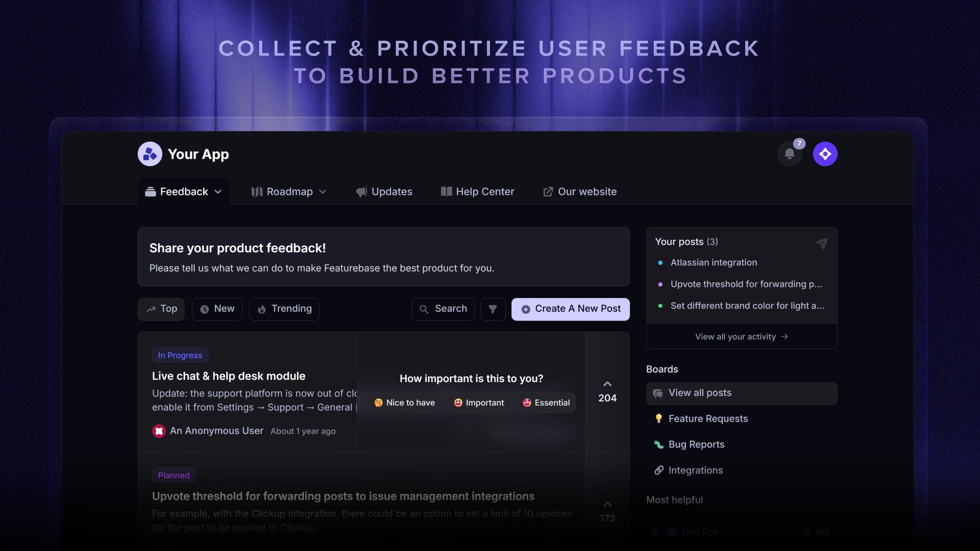Click the chat bubble icon on View all posts

pos(657,393)
